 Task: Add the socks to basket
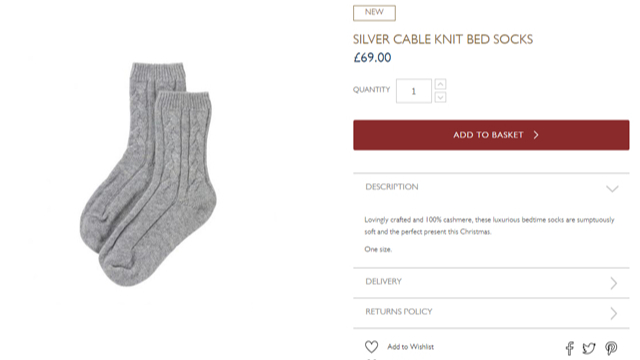(491, 135)
